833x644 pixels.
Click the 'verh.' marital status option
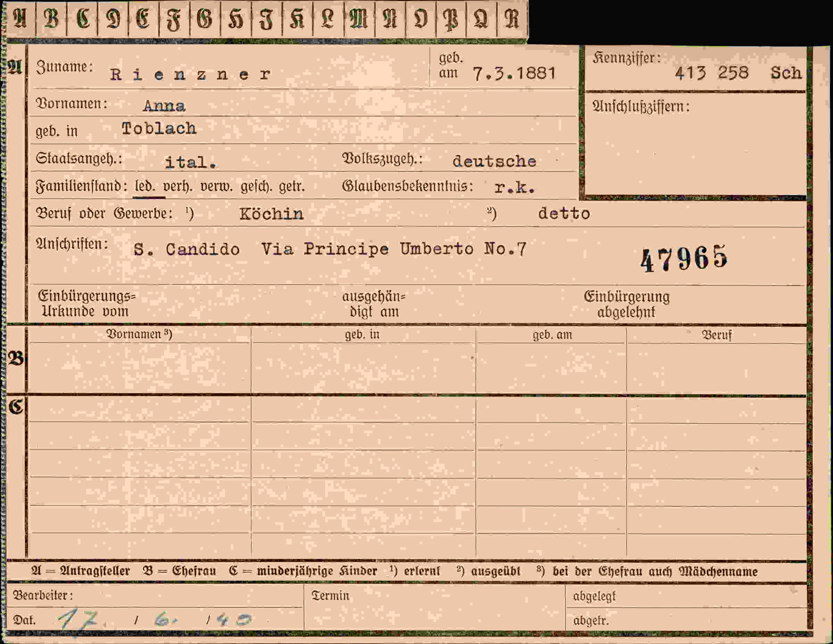click(178, 186)
